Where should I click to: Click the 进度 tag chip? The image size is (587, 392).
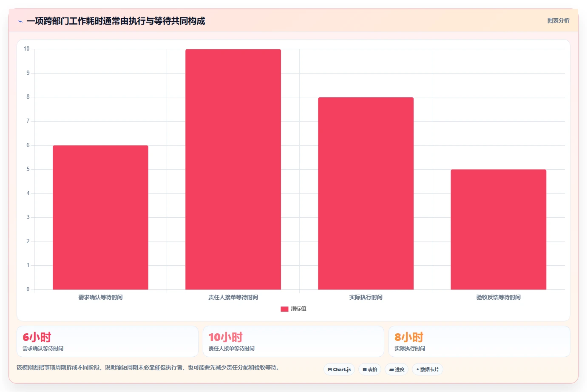pos(397,369)
